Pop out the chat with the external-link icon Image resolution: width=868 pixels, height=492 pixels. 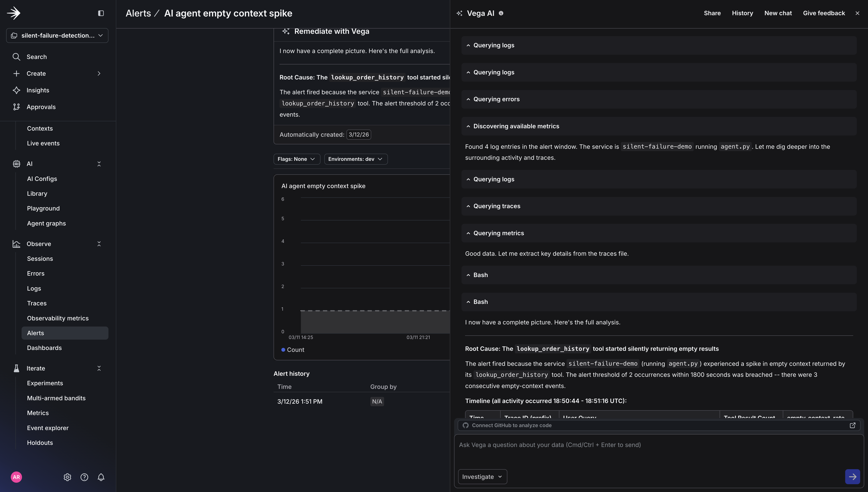click(853, 425)
